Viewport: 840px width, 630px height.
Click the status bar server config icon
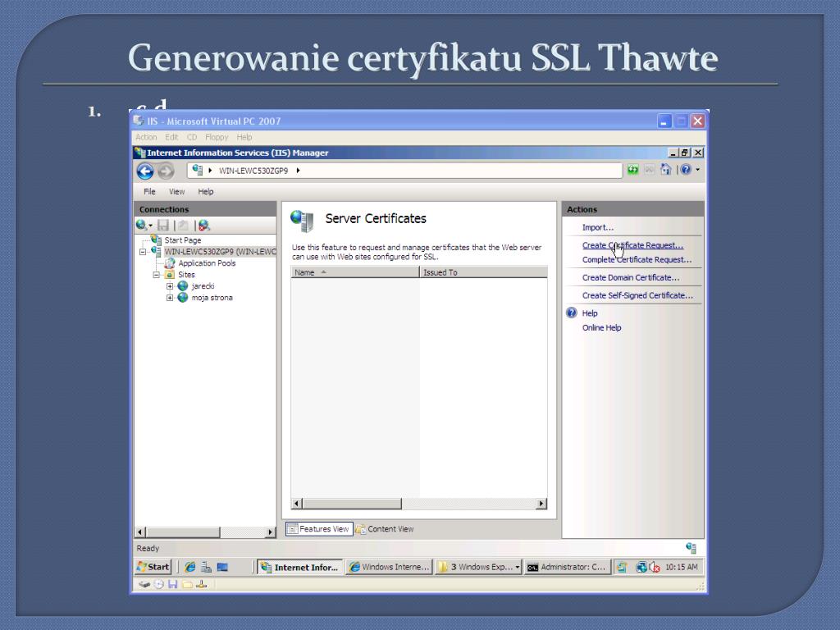click(x=691, y=547)
